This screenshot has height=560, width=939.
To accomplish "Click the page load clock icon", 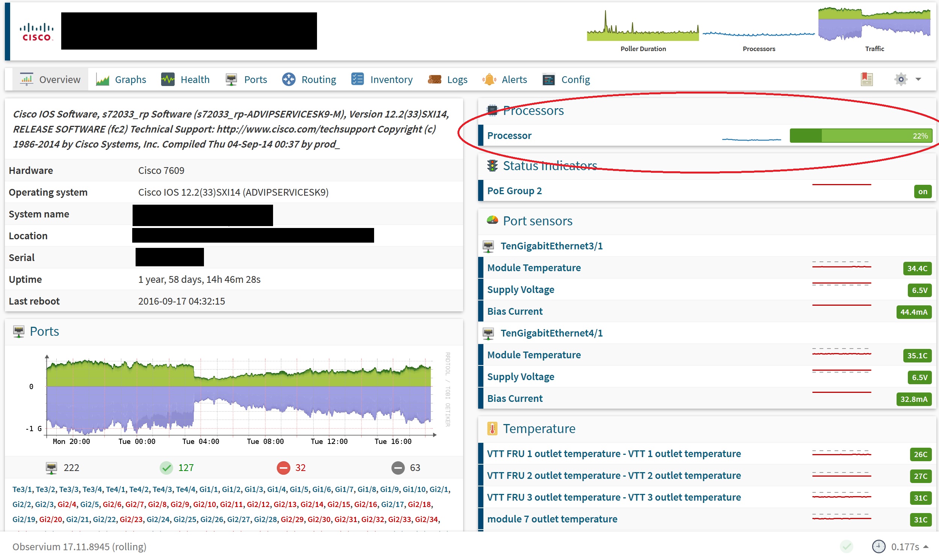I will pyautogui.click(x=879, y=546).
